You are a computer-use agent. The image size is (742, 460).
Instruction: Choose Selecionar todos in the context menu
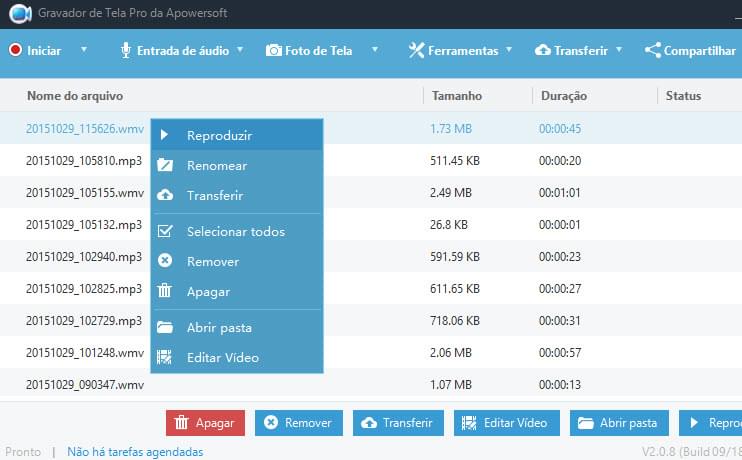click(235, 232)
